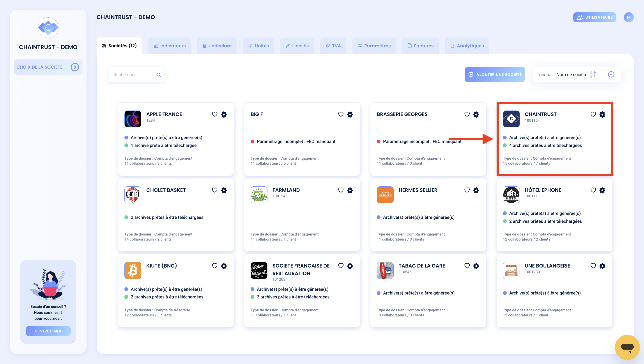Open the chat support bubble
The image size is (644, 364).
point(627,347)
